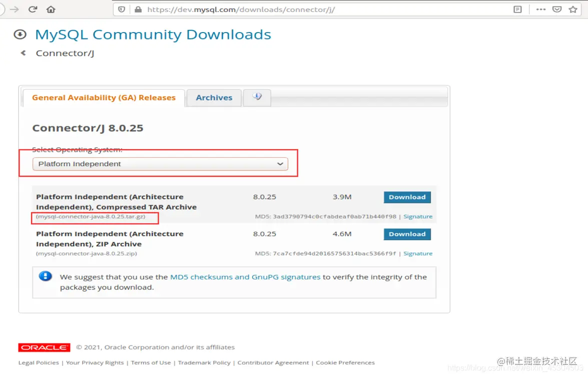The height and width of the screenshot is (377, 588).
Task: Click mysql-connector-java-8.0.25.tar.gz filename
Action: click(x=91, y=216)
